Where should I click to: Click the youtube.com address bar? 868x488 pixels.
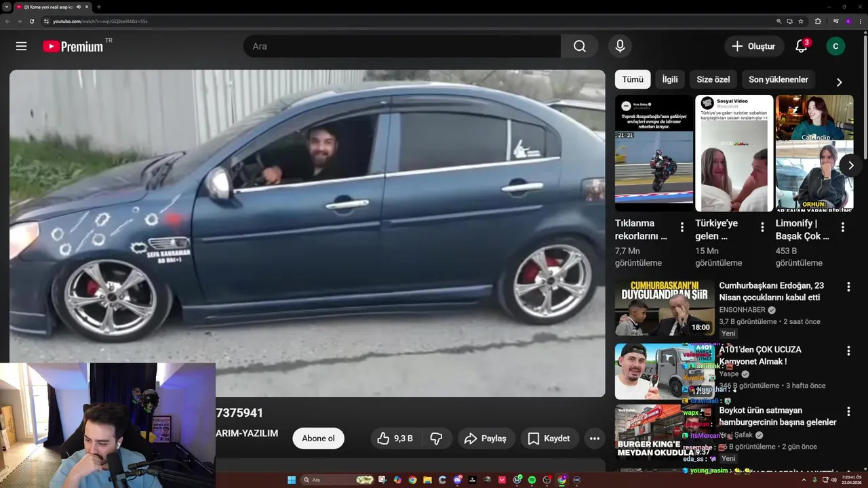click(x=407, y=21)
